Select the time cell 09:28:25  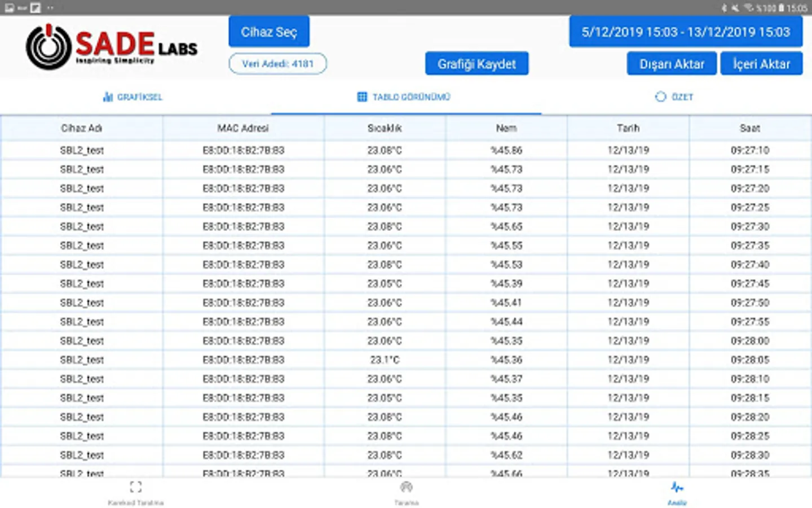[x=750, y=436]
